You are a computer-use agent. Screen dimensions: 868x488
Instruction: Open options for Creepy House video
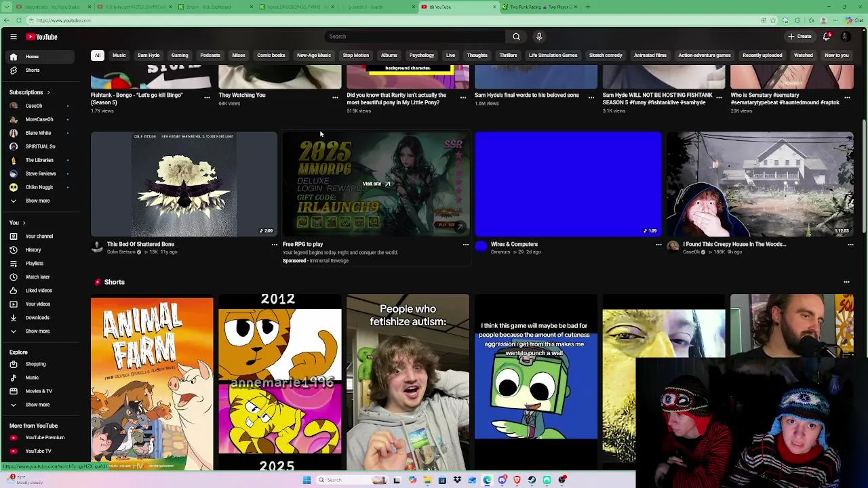coord(850,245)
